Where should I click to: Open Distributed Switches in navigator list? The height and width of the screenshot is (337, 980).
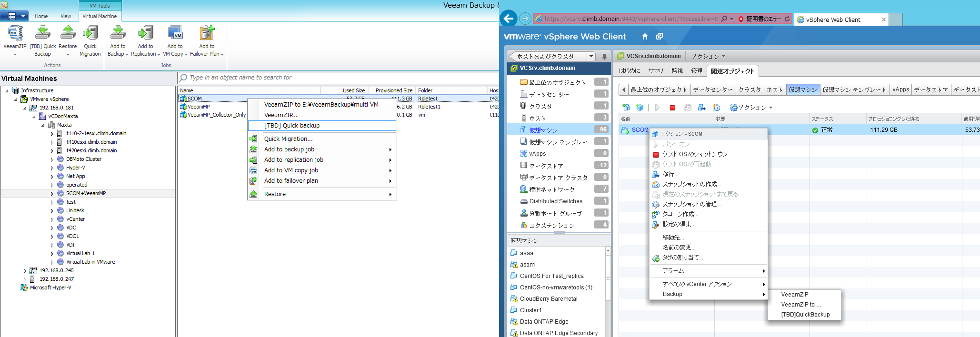[x=559, y=201]
